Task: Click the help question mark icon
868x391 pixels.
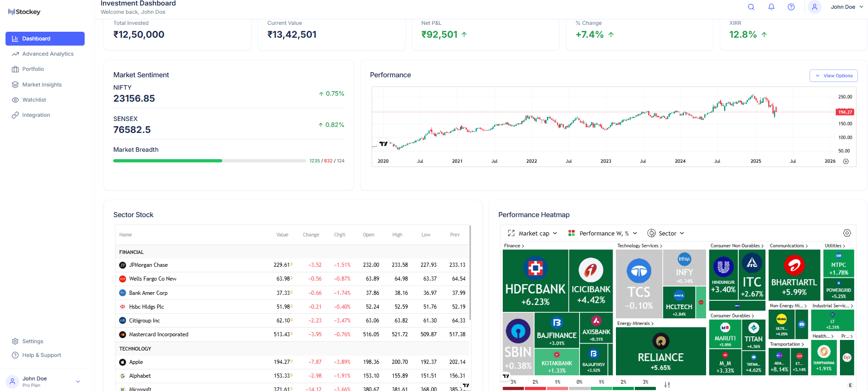Action: (791, 7)
